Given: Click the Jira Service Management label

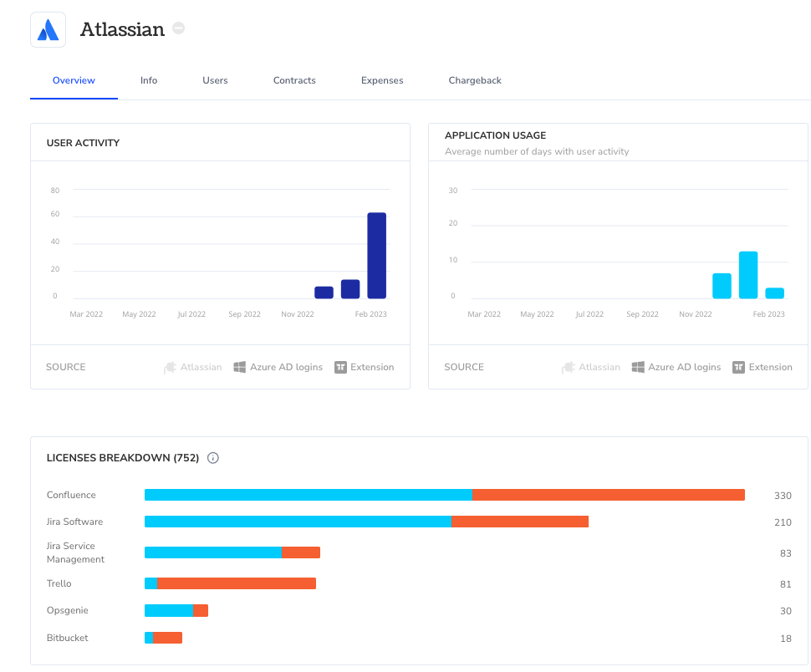Looking at the screenshot, I should coord(75,552).
